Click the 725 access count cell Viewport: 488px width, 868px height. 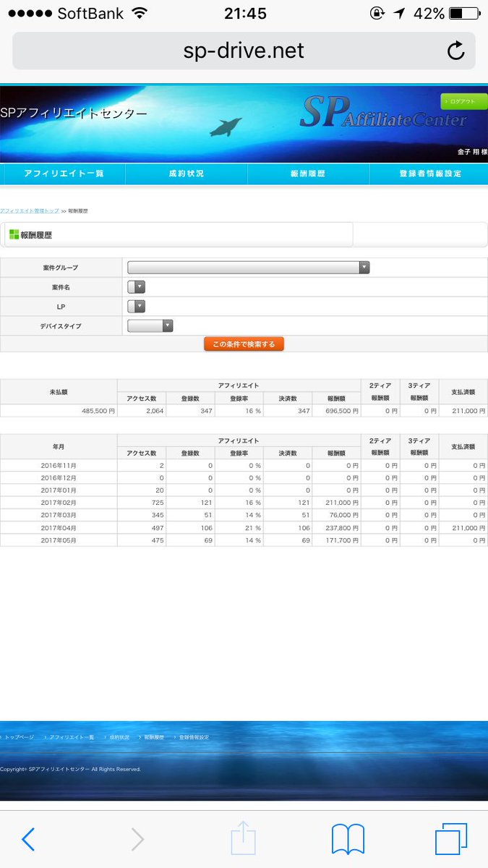[x=142, y=503]
